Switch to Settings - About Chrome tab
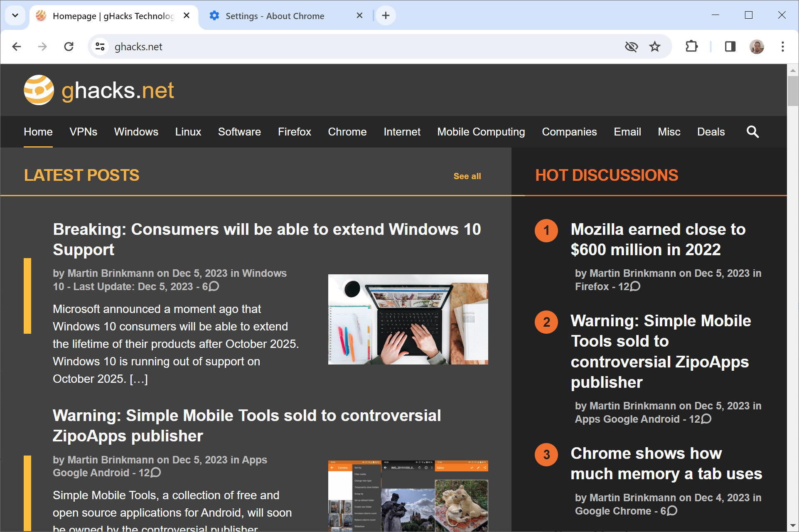 pyautogui.click(x=275, y=16)
